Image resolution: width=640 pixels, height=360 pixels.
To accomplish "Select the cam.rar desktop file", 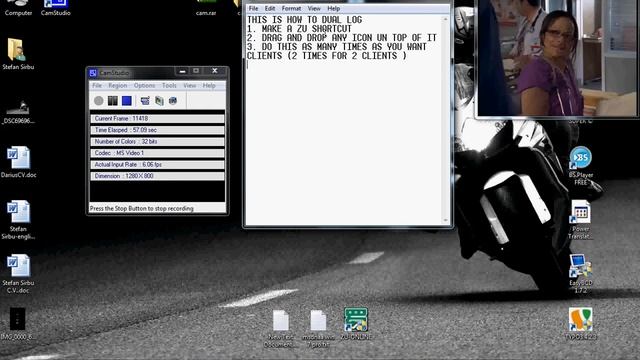I will click(x=206, y=8).
